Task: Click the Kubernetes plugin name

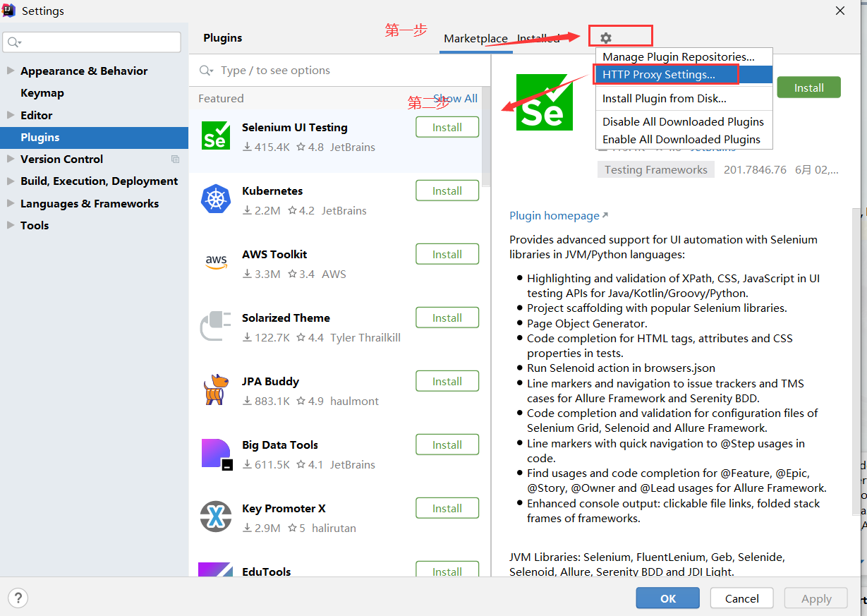Action: coord(272,191)
